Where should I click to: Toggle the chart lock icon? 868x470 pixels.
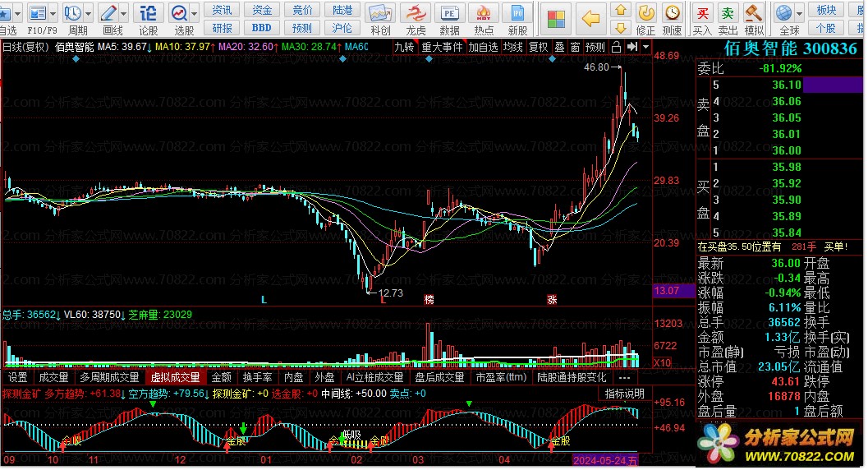click(616, 47)
